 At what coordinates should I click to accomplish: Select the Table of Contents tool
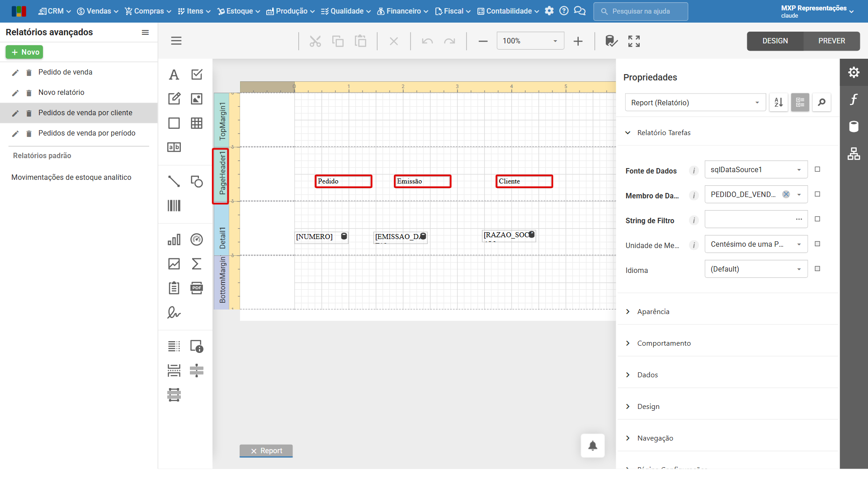coord(174,347)
